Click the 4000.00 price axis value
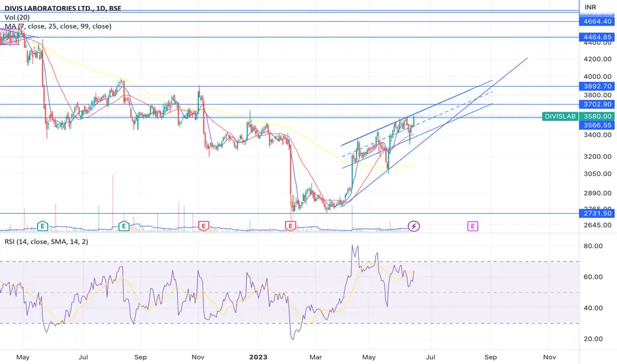This screenshot has width=617, height=364. 597,77
